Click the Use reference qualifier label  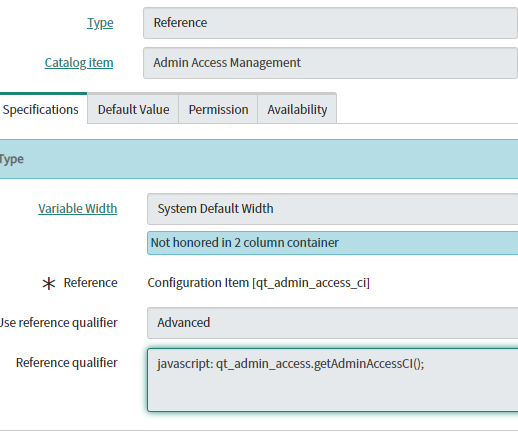(x=59, y=323)
